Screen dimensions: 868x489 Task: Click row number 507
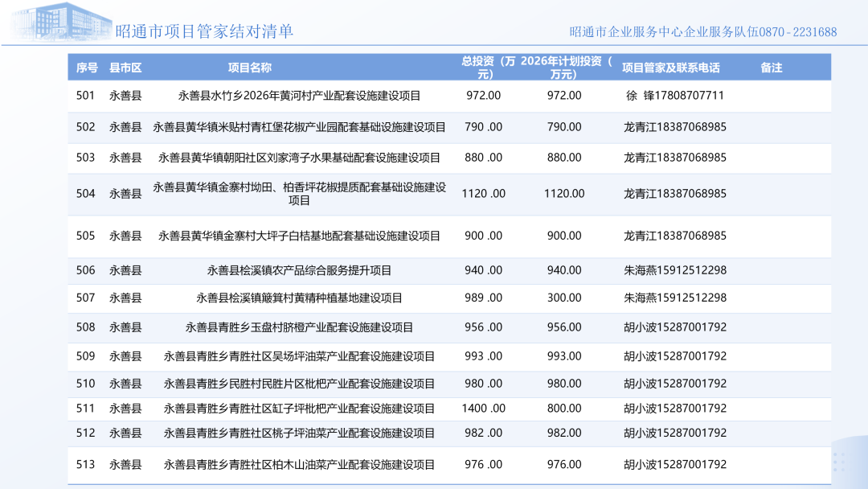click(85, 298)
